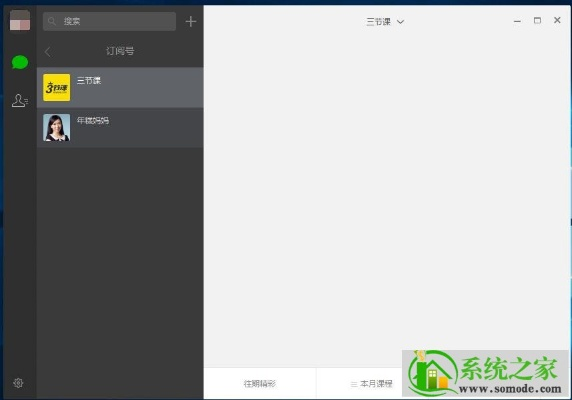Minimize the WeChat window
Image resolution: width=572 pixels, height=400 pixels.
tap(517, 21)
